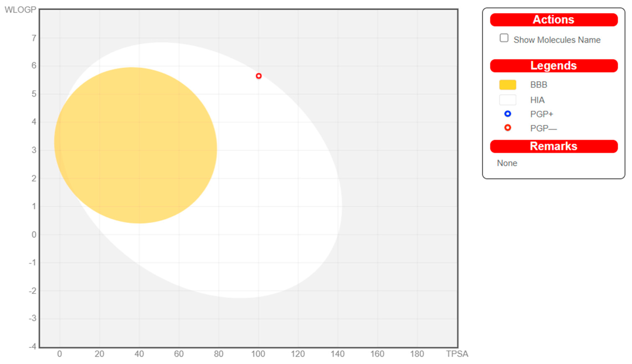The height and width of the screenshot is (364, 632).
Task: Click the WLOGP axis label
Action: [x=20, y=9]
